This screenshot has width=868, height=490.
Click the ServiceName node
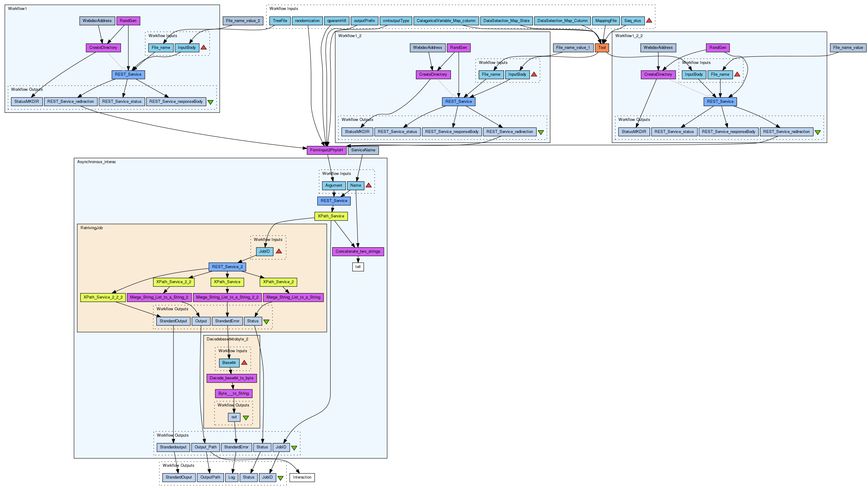point(363,150)
